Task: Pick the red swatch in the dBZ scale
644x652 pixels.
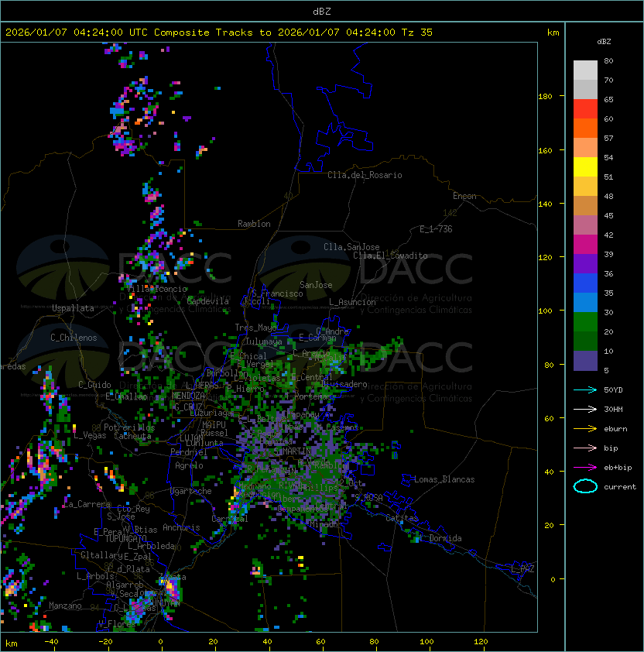Action: pyautogui.click(x=585, y=109)
